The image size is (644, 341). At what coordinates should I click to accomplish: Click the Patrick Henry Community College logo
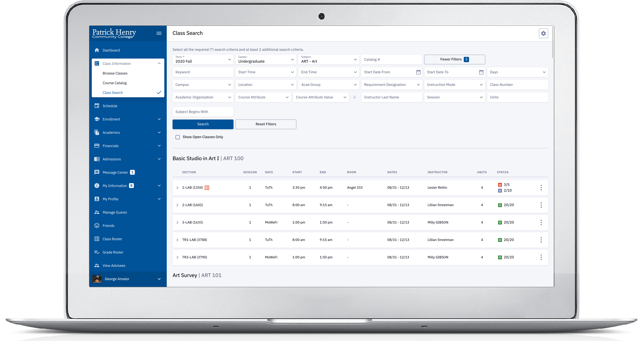(114, 33)
